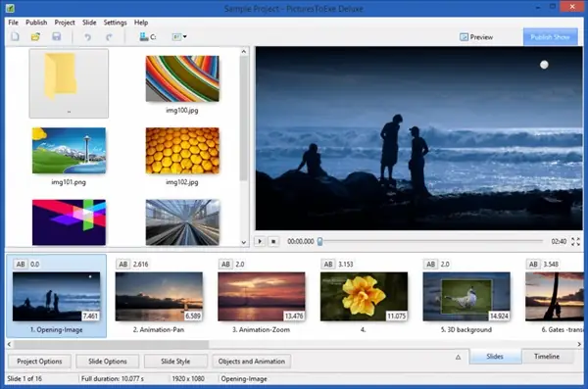Click the AB transition icon on slide 4
588x389 pixels.
pos(328,265)
